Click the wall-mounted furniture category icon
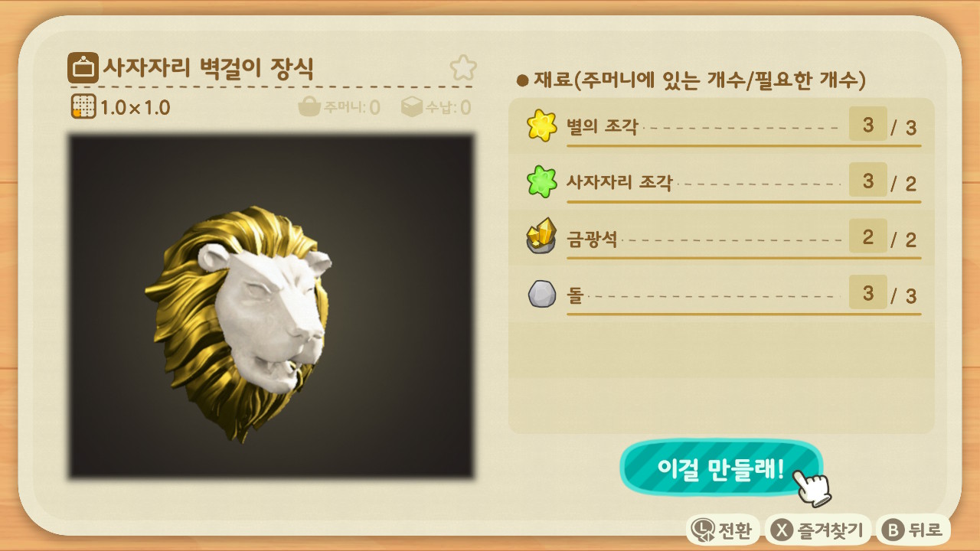Viewport: 980px width, 551px height. pos(82,68)
